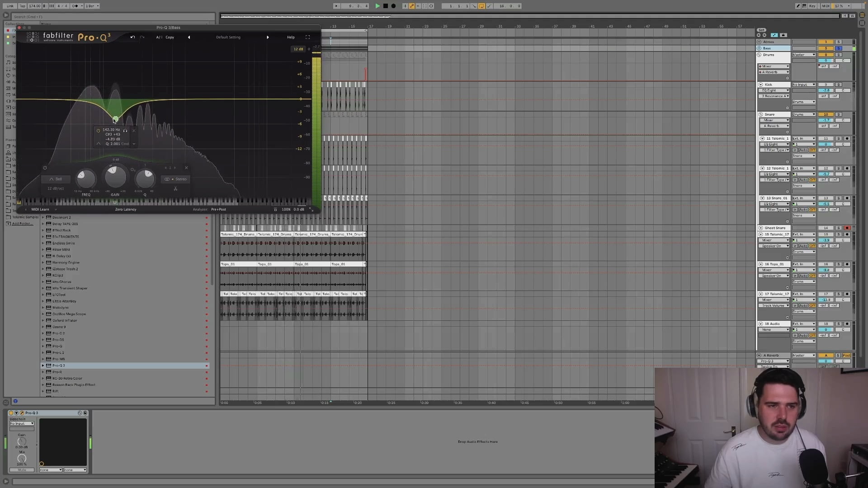Fold the Pro-Q 3 device parameters
The height and width of the screenshot is (488, 868).
17,413
